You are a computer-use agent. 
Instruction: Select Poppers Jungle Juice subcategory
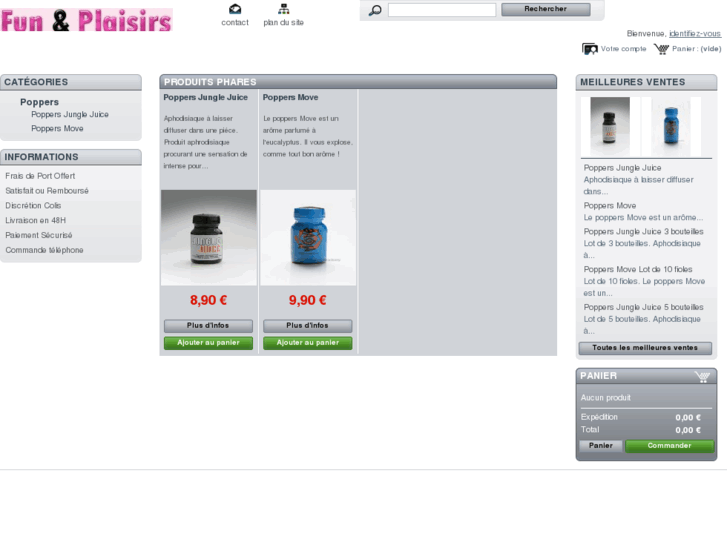click(x=70, y=115)
